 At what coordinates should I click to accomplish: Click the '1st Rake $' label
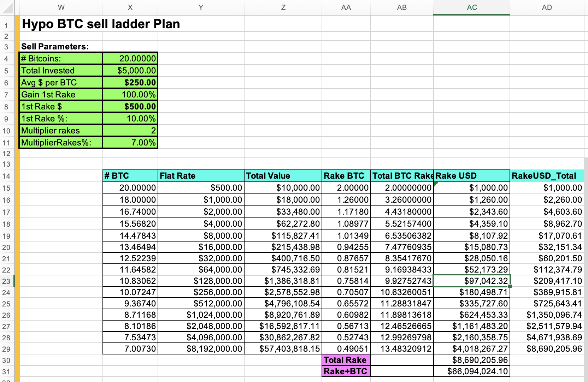61,107
